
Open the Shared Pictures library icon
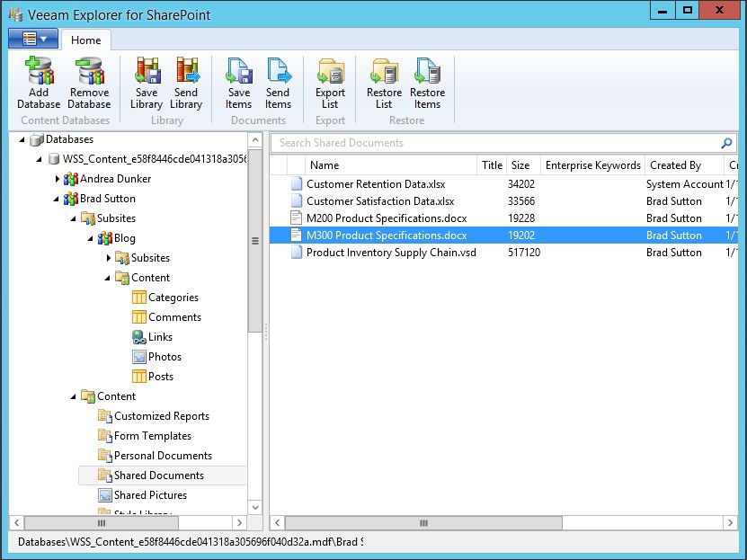104,495
